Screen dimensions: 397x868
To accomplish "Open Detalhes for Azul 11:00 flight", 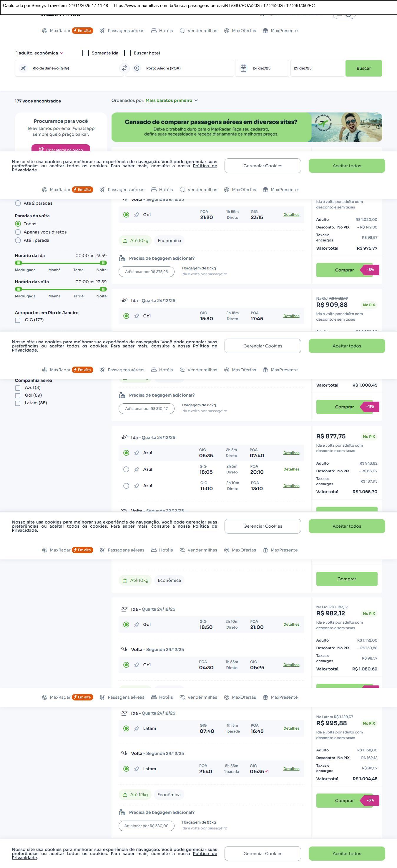I will point(291,486).
